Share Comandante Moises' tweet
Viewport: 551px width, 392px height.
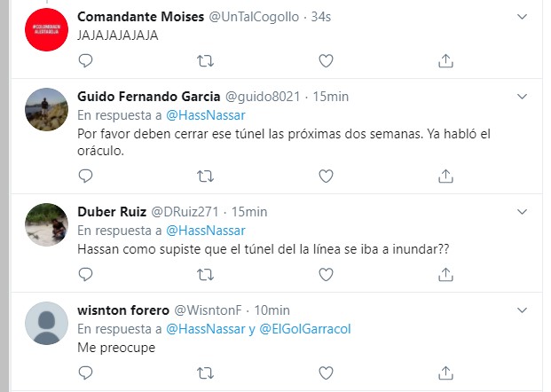coord(445,60)
